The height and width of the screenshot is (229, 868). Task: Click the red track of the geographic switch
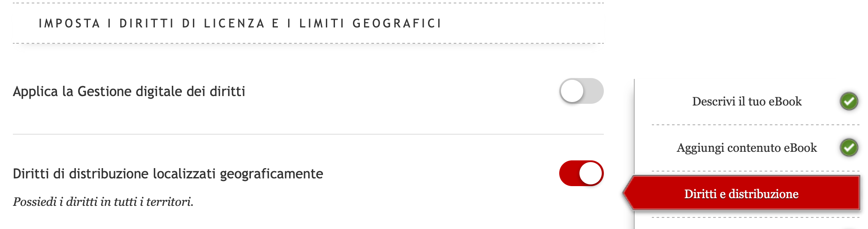click(569, 173)
